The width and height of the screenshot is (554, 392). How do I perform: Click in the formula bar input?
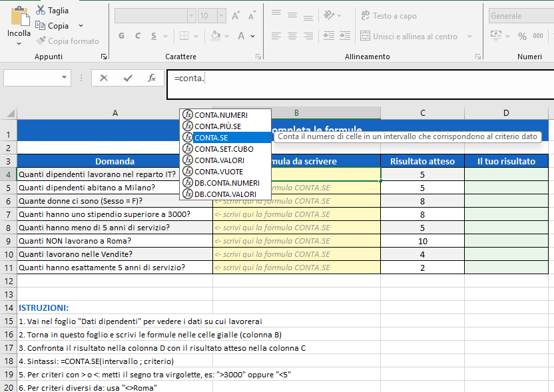(360, 85)
